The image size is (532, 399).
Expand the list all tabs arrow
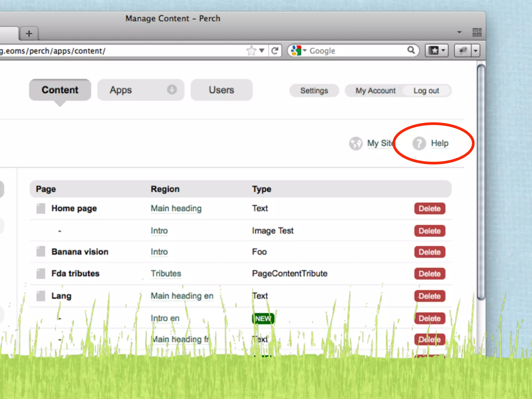click(x=459, y=32)
